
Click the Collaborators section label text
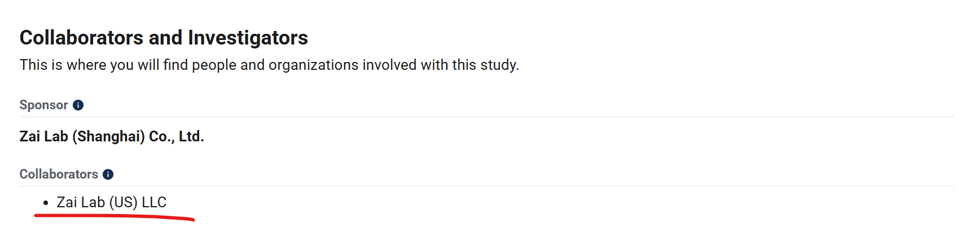[x=59, y=175]
